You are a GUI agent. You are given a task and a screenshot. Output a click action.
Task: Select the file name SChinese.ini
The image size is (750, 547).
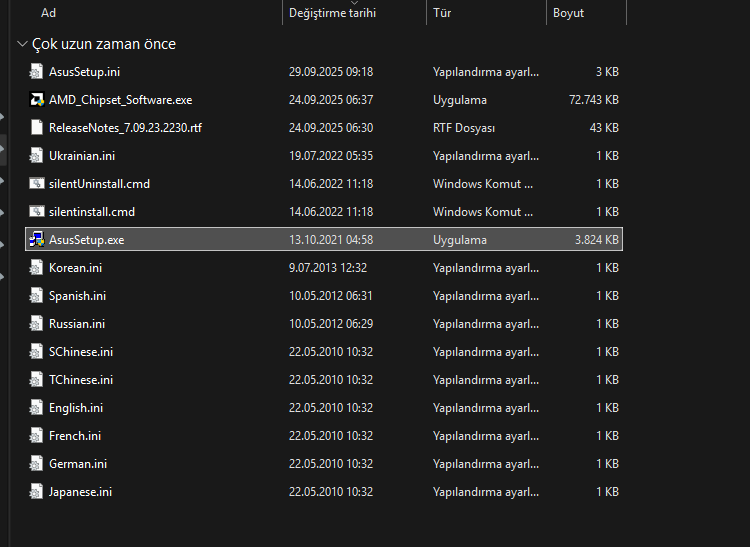tap(81, 352)
